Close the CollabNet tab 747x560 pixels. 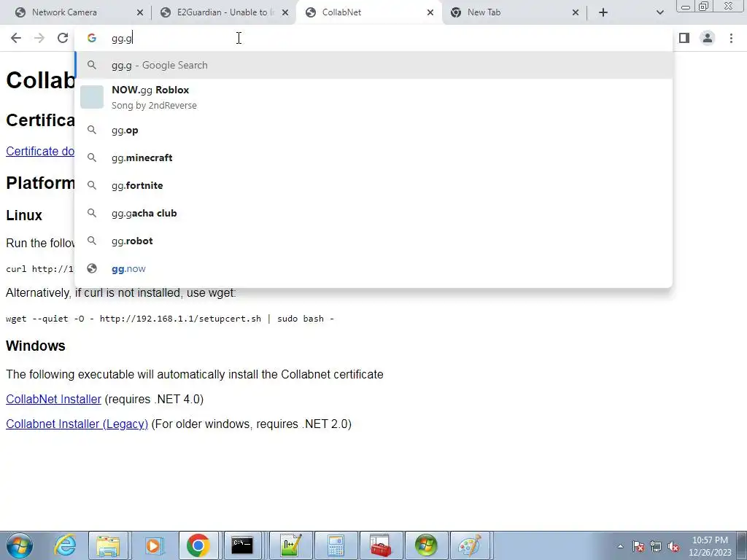(430, 12)
